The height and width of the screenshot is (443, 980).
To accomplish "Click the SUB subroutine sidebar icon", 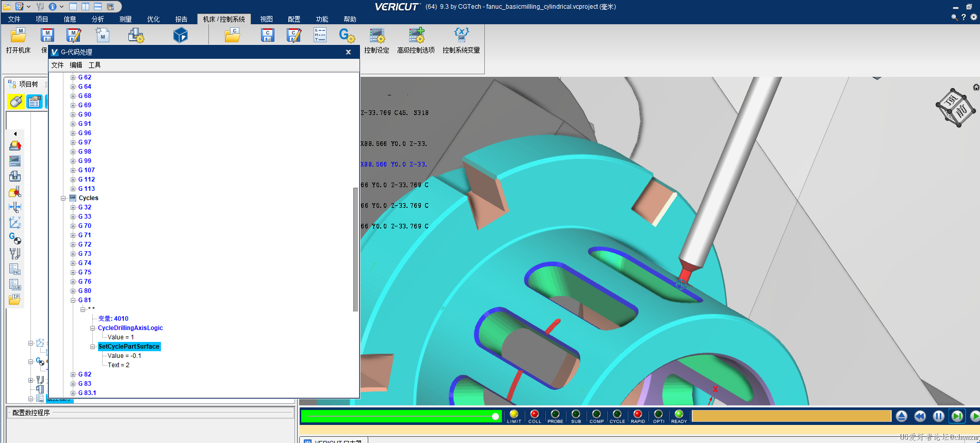I will [x=15, y=284].
